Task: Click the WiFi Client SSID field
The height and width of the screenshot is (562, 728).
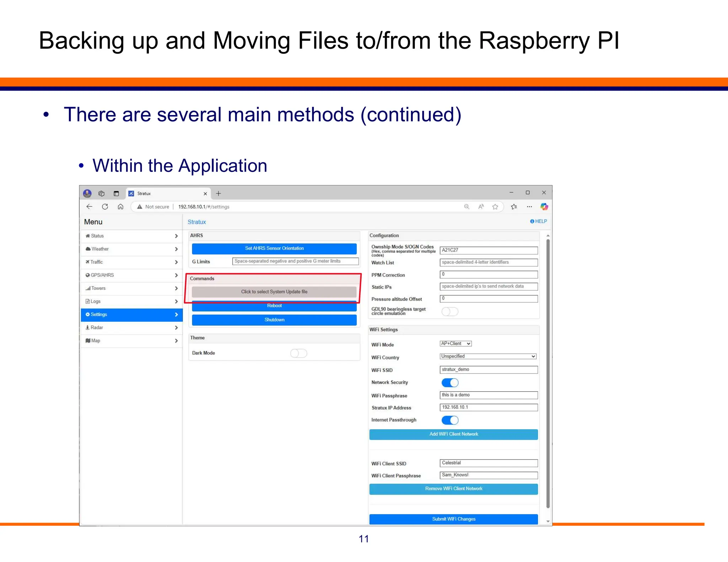Action: point(489,463)
